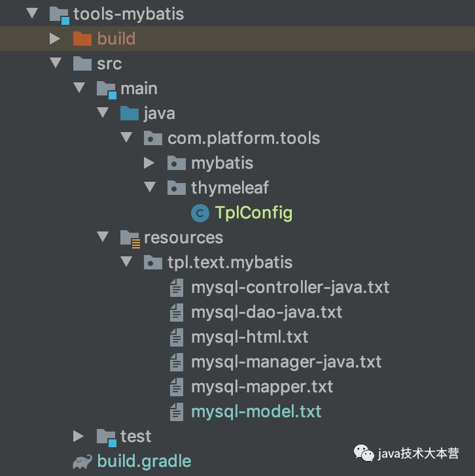Image resolution: width=475 pixels, height=476 pixels.
Task: Collapse the tools-mybatis module arrow
Action: [x=32, y=13]
